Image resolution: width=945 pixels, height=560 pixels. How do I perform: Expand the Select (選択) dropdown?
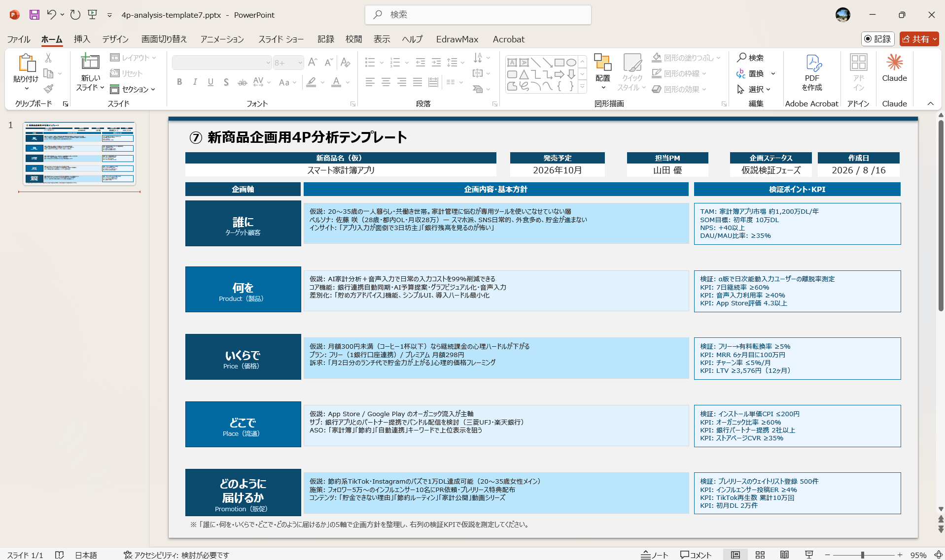click(x=769, y=89)
